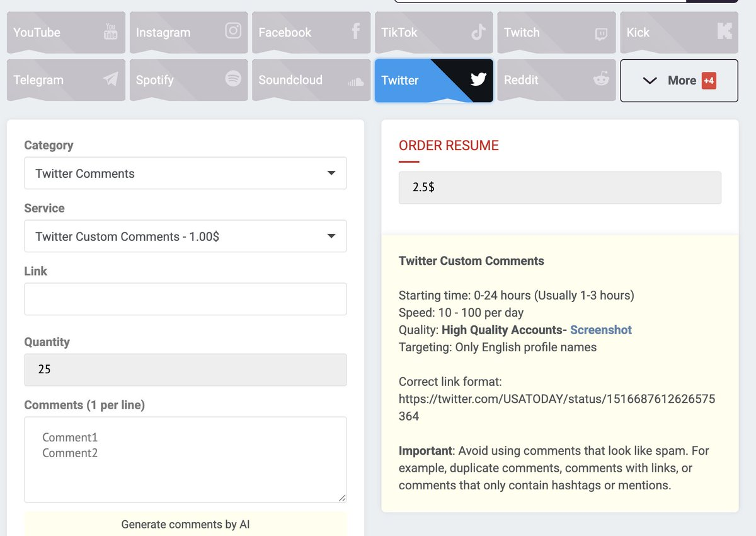
Task: Select the Instagram camera icon
Action: [x=233, y=31]
